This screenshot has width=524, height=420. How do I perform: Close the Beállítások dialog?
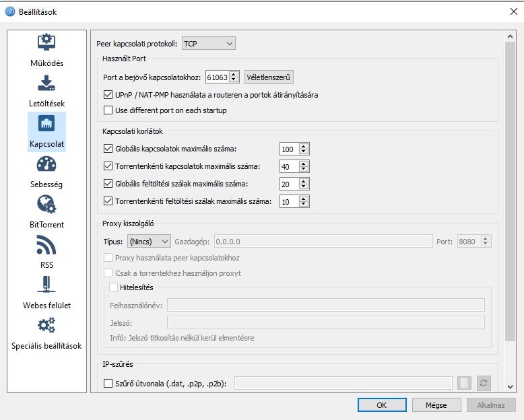[x=514, y=11]
